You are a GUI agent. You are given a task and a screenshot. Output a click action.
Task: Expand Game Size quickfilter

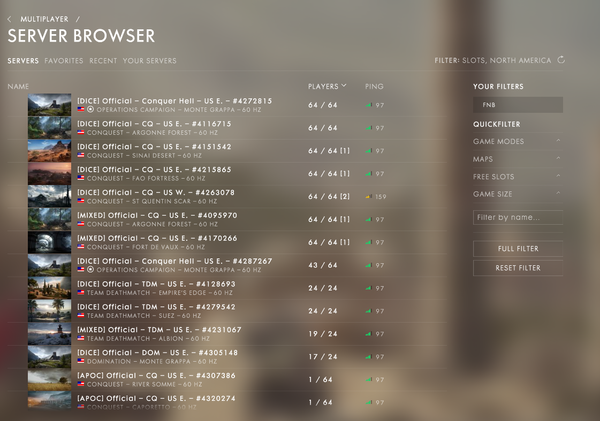tap(517, 194)
